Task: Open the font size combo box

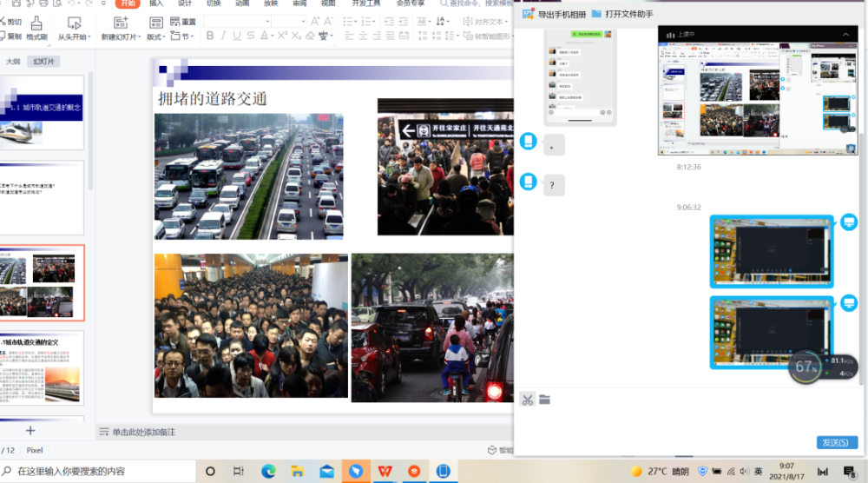Action: coord(289,21)
